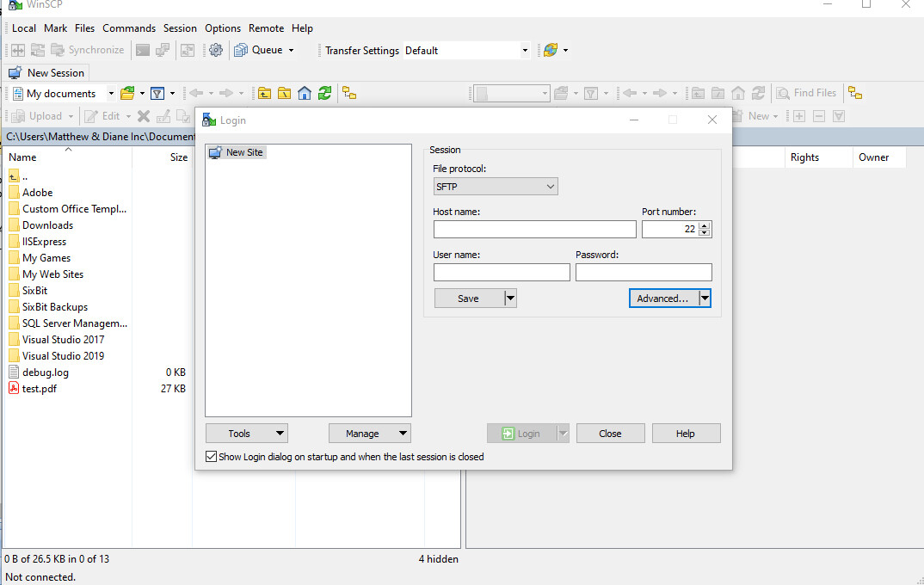
Task: Click the parent folder '..' icon
Action: point(14,176)
